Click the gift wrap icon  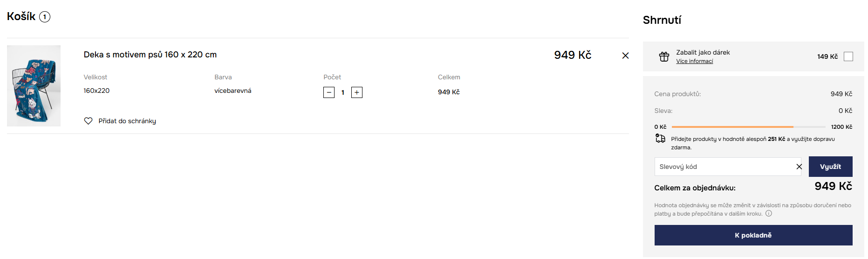pos(664,56)
